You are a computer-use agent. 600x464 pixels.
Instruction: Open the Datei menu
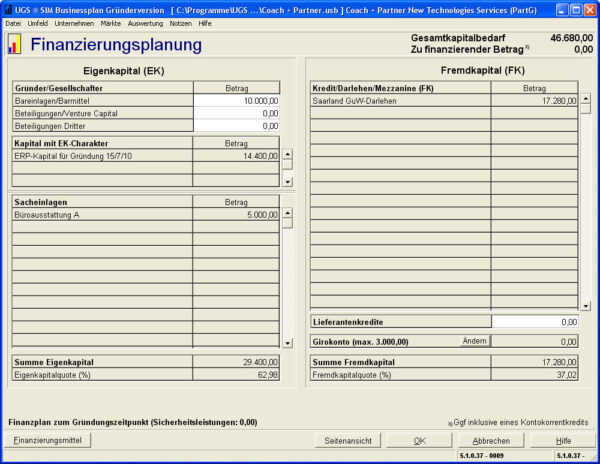13,23
